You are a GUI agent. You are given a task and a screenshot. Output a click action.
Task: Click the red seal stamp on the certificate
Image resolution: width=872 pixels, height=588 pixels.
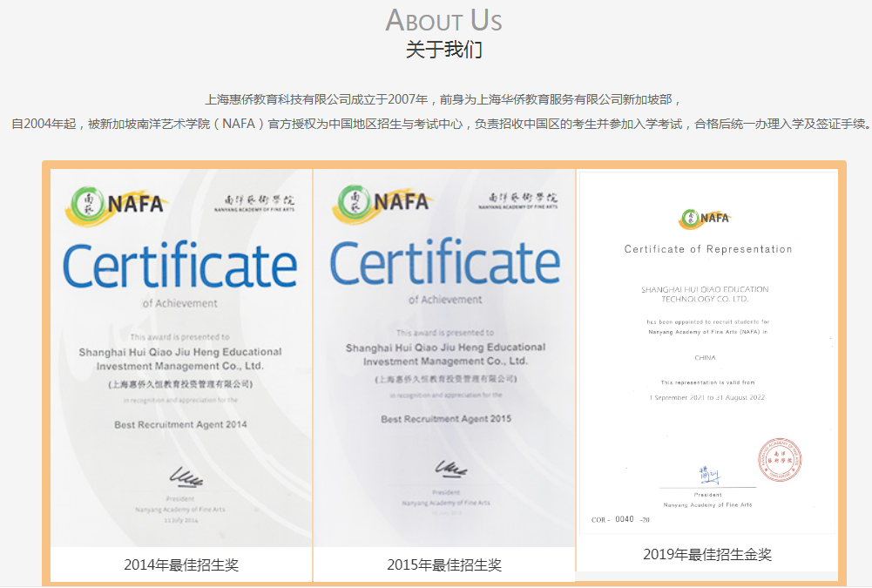pyautogui.click(x=780, y=459)
